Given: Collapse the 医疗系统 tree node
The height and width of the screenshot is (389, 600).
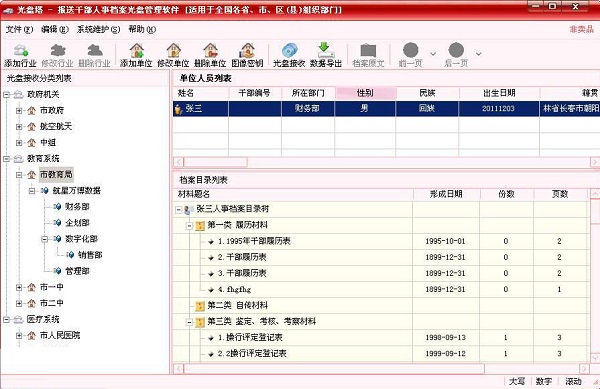Looking at the screenshot, I should pyautogui.click(x=7, y=319).
